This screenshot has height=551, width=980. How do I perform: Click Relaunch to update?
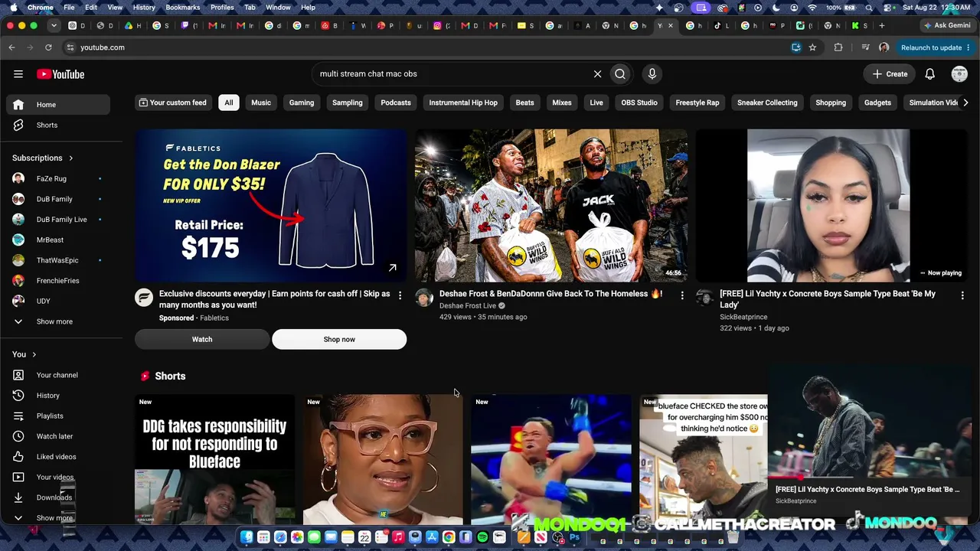pos(936,47)
